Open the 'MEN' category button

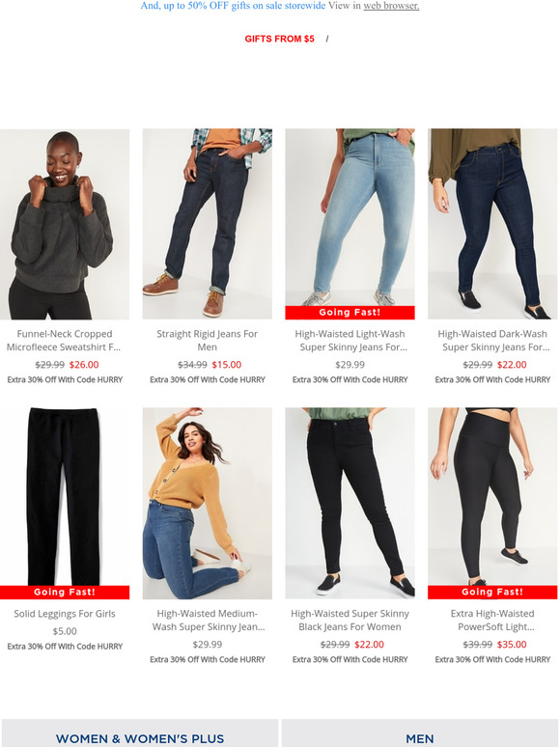pos(420,733)
